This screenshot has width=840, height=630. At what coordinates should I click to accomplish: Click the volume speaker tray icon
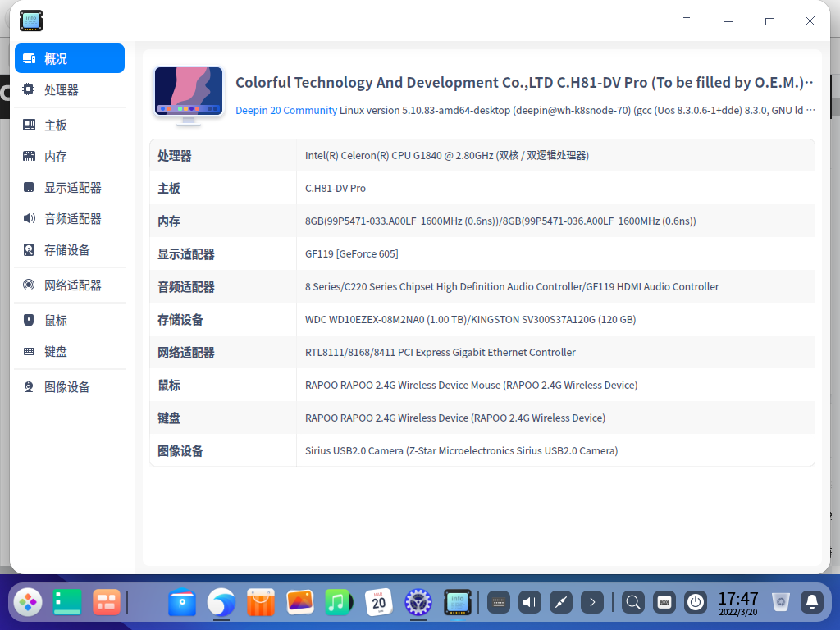[x=529, y=602]
